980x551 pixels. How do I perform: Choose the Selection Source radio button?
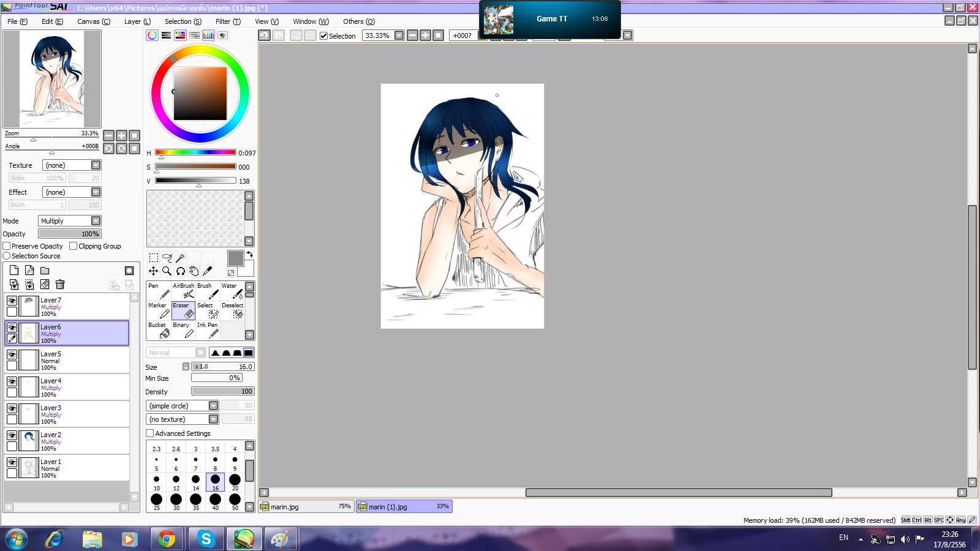7,256
